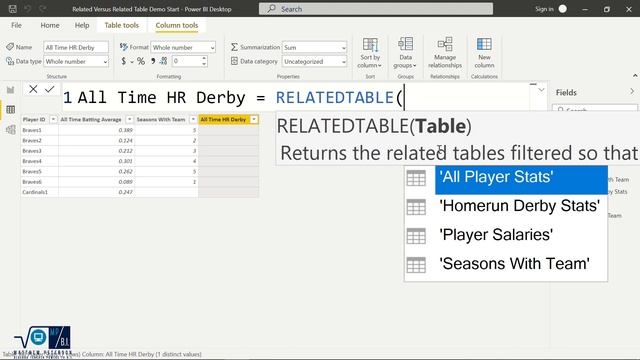Click the Save icon in title bar
The width and height of the screenshot is (640, 360).
click(13, 9)
